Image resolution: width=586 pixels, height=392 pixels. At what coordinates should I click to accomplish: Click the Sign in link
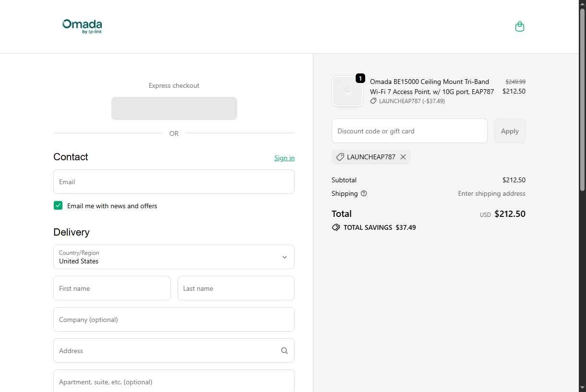pos(285,158)
